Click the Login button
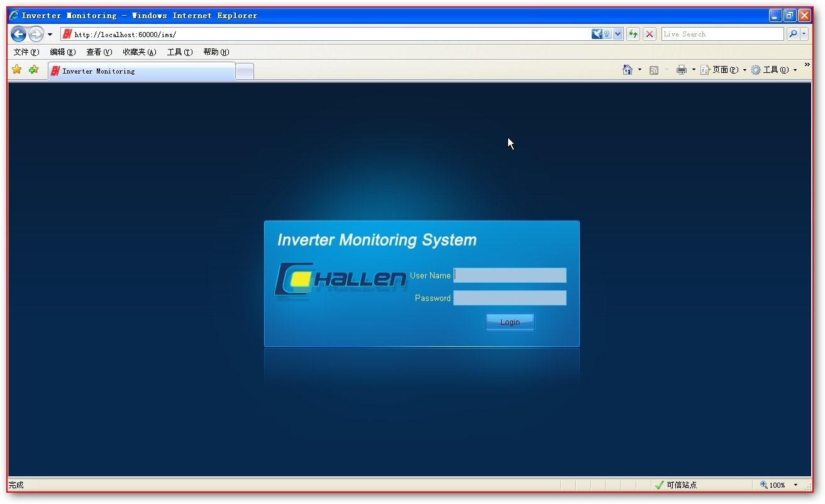This screenshot has width=825, height=504. (x=510, y=322)
